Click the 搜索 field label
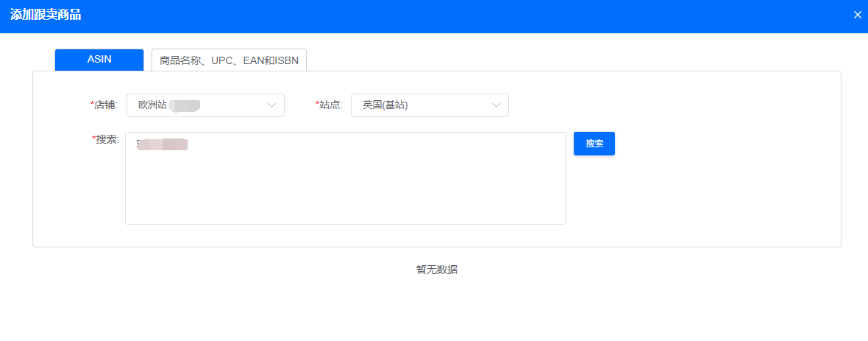Screen dimensions: 868x341 point(107,140)
